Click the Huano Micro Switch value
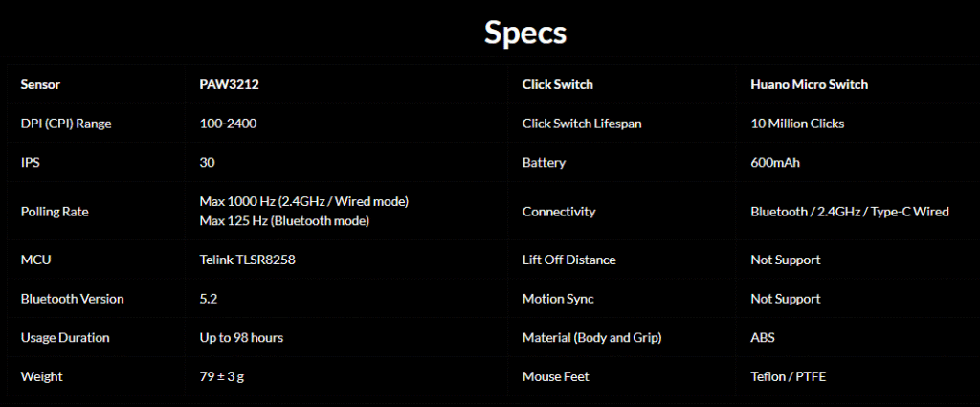This screenshot has width=980, height=407. point(809,84)
